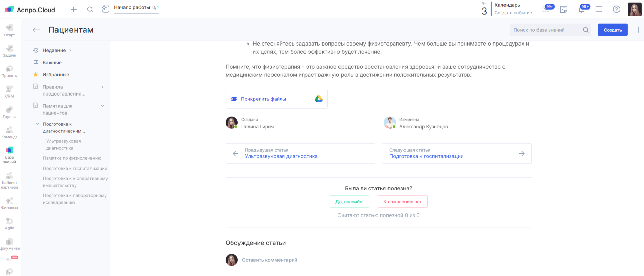Open CRM in left sidebar
Image resolution: width=644 pixels, height=276 pixels.
click(x=10, y=92)
